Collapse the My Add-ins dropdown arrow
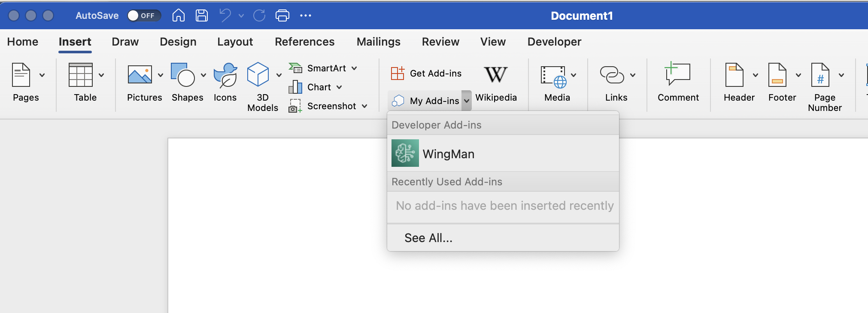Viewport: 868px width, 313px height. pyautogui.click(x=467, y=101)
